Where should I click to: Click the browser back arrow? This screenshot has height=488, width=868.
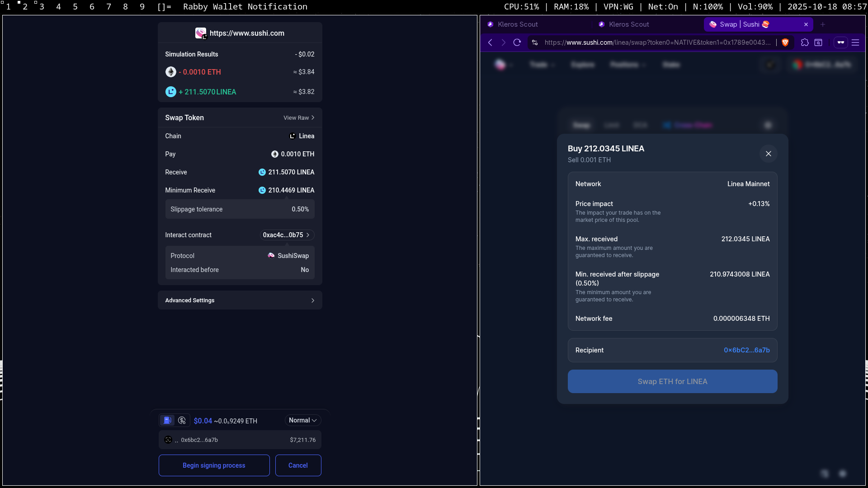pos(491,42)
